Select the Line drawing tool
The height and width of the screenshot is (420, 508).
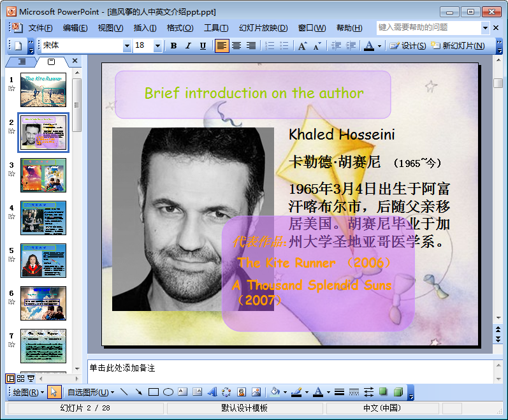(124, 392)
